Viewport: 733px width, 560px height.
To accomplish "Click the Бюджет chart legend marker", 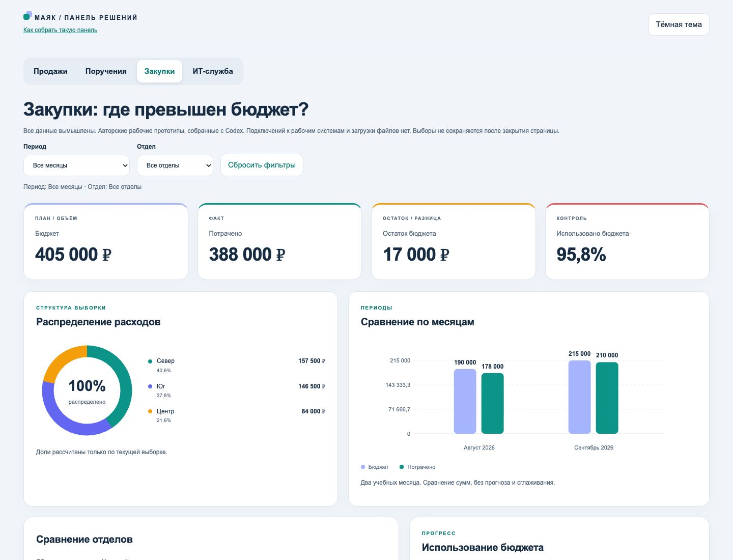I will pos(363,467).
